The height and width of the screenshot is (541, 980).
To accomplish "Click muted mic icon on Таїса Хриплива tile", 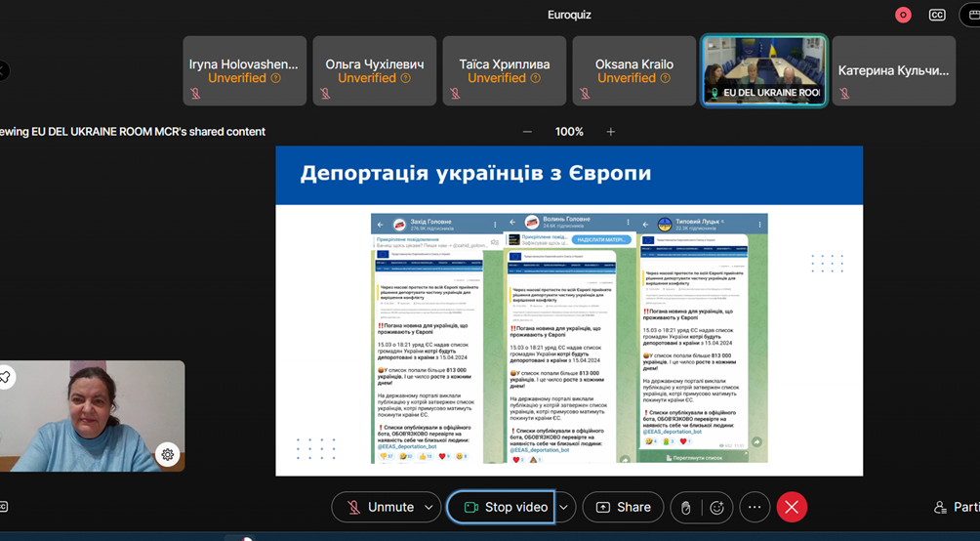I will pyautogui.click(x=456, y=93).
